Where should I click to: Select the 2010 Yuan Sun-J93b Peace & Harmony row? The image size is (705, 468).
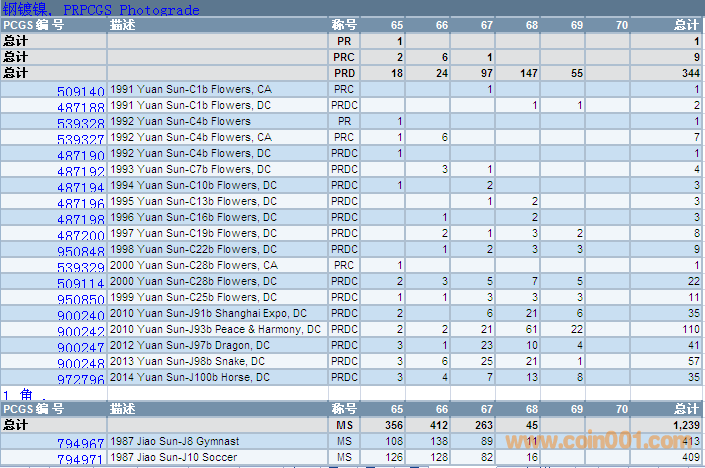pos(216,329)
